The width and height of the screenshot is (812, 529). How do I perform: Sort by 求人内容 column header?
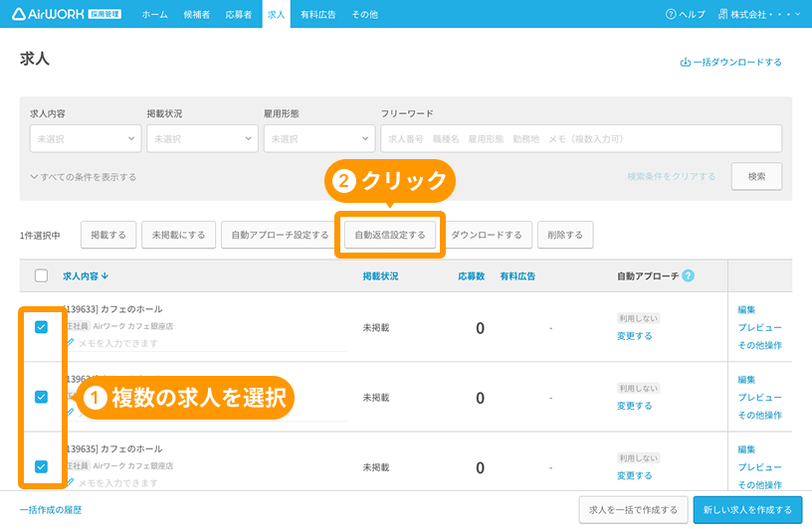pyautogui.click(x=86, y=275)
